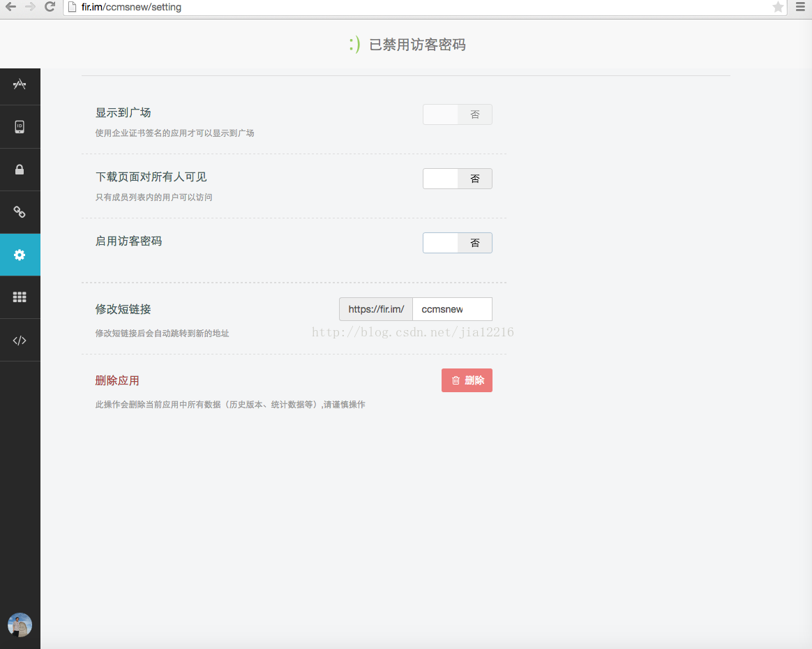Click the 只有成员列表内的用户可以访问 description
Viewport: 812px width, 649px height.
click(x=153, y=197)
